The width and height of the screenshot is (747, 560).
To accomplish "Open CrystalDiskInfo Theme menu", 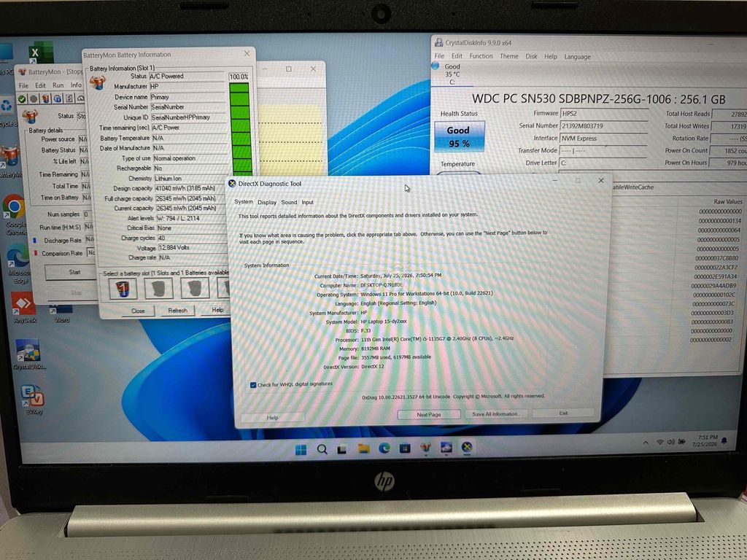I will [508, 56].
